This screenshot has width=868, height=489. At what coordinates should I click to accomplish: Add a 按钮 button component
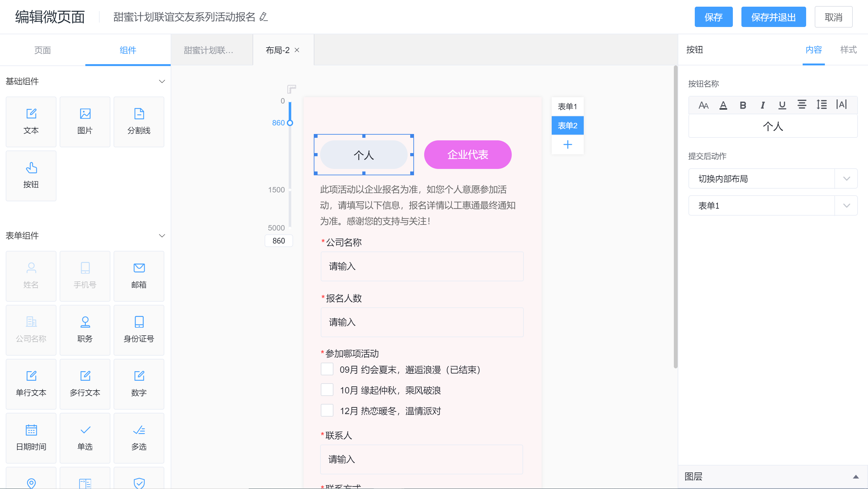pos(31,176)
